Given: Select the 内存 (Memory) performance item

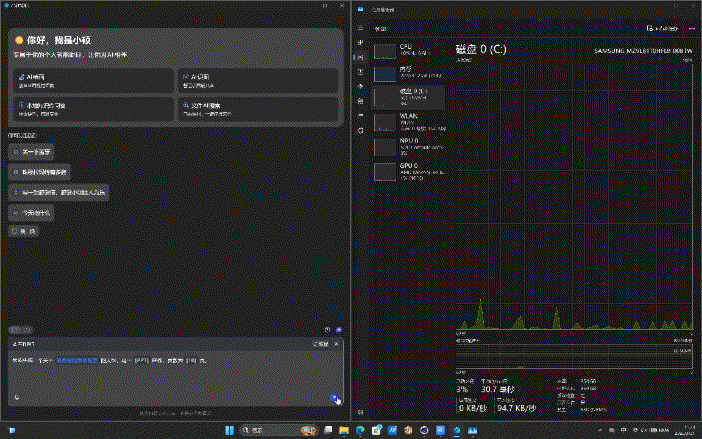Looking at the screenshot, I should [408, 73].
